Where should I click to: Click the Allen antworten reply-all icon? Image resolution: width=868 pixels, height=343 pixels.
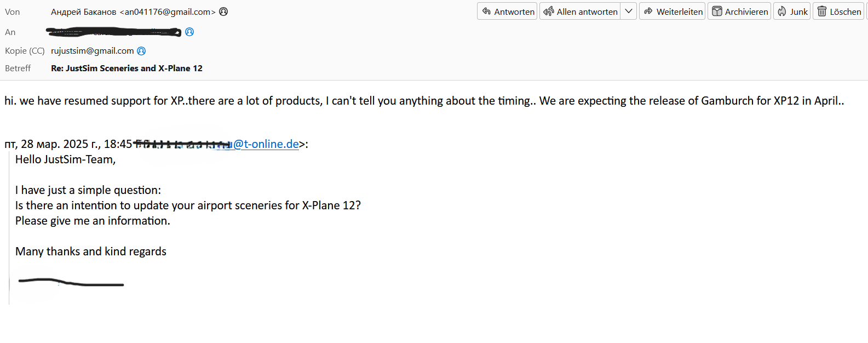coord(548,12)
